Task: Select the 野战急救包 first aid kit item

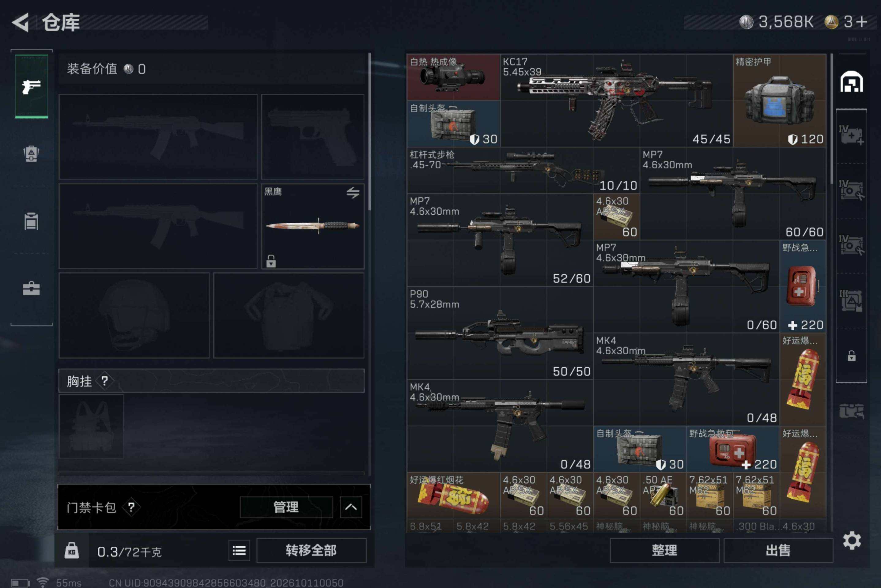Action: coord(733,449)
